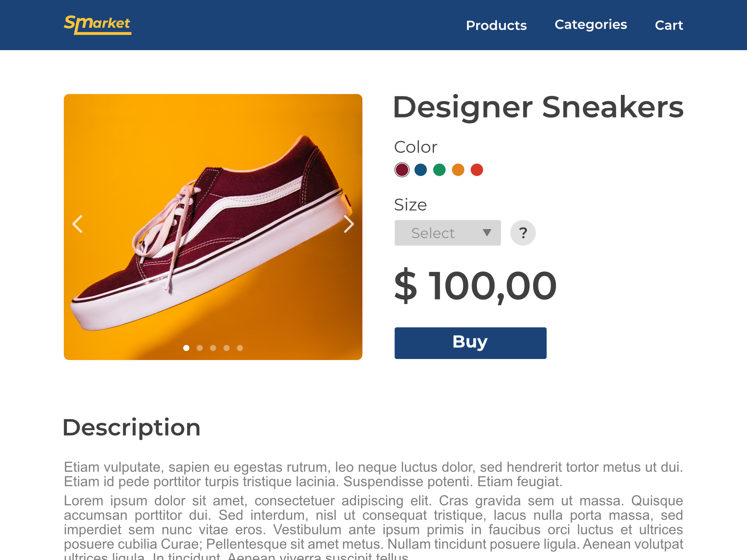Select the first carousel dot
This screenshot has width=747, height=560.
pos(186,348)
